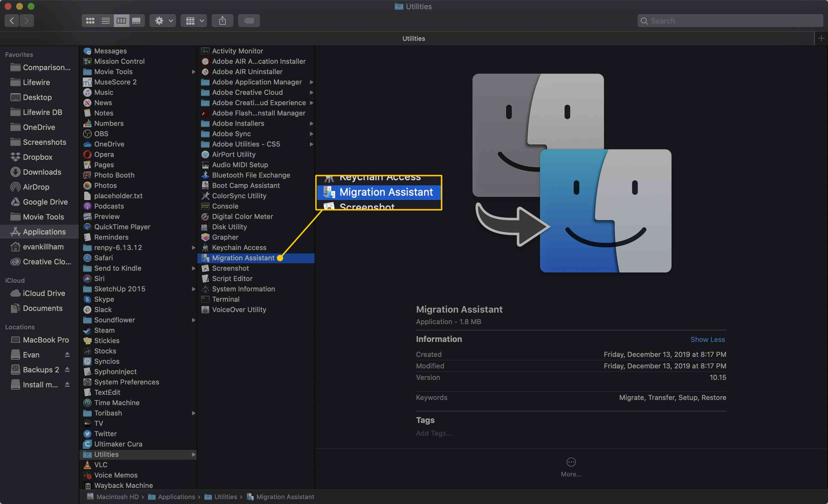This screenshot has height=504, width=828.
Task: Select the Utilities folder in Applications
Action: click(x=138, y=454)
